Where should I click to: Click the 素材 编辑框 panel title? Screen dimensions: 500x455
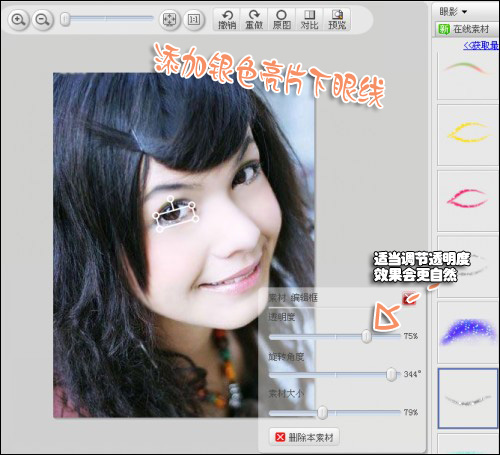click(293, 298)
